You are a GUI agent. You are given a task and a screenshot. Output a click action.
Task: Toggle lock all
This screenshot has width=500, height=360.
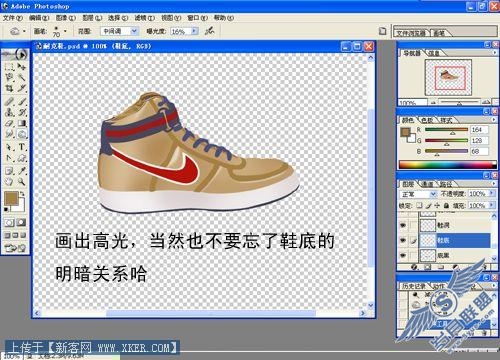point(446,206)
